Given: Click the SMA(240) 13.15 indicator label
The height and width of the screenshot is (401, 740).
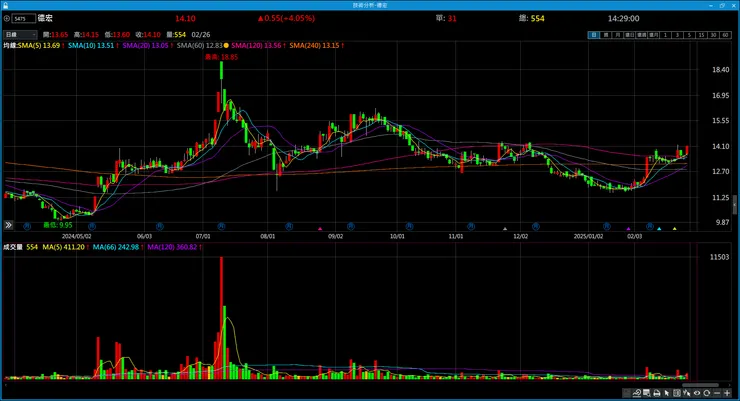Looking at the screenshot, I should pyautogui.click(x=314, y=45).
